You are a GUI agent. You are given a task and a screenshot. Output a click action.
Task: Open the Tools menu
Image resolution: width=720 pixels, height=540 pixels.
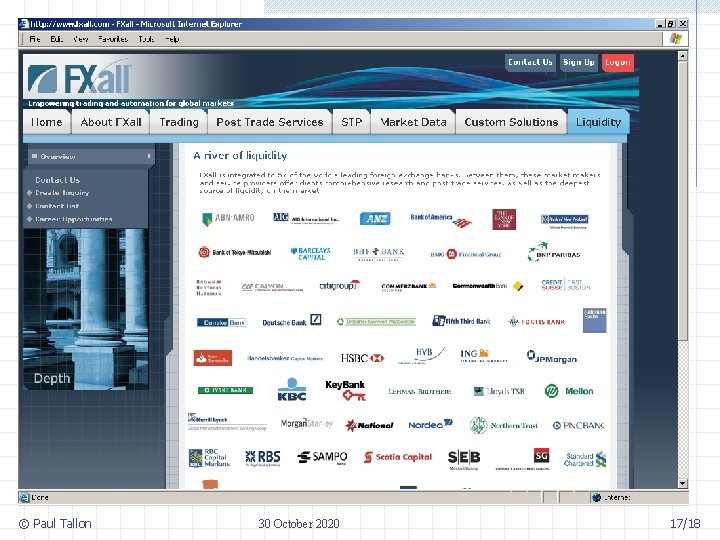[x=146, y=39]
